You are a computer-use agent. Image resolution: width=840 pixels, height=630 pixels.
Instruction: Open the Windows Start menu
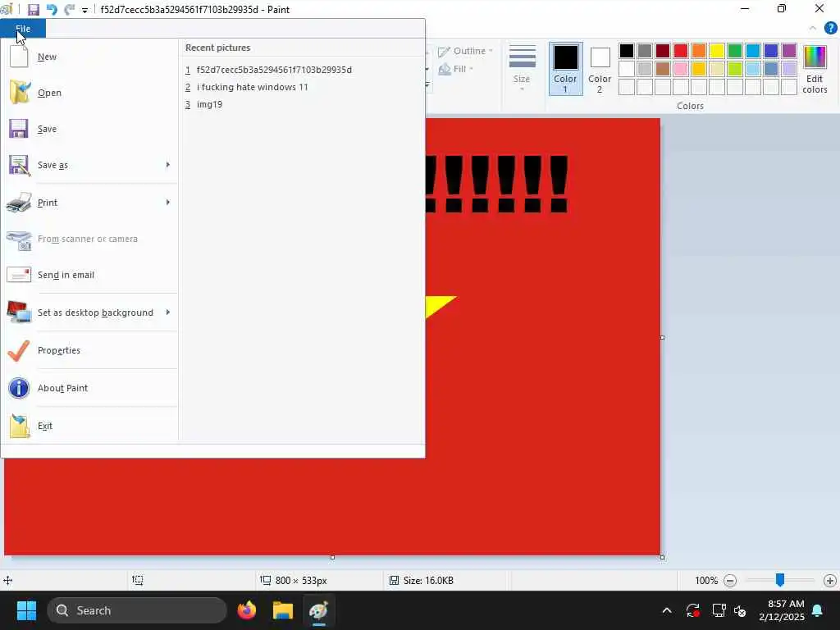(26, 610)
